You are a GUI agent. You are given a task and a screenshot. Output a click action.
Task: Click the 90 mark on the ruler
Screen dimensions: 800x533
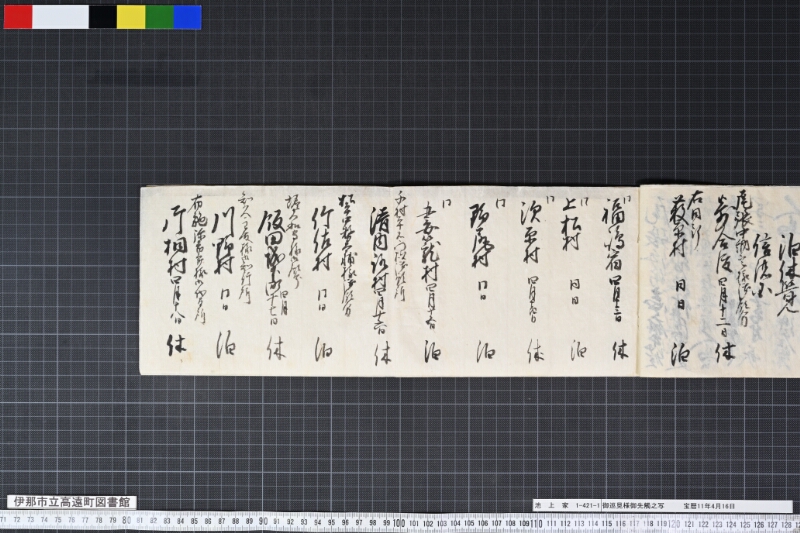263,521
